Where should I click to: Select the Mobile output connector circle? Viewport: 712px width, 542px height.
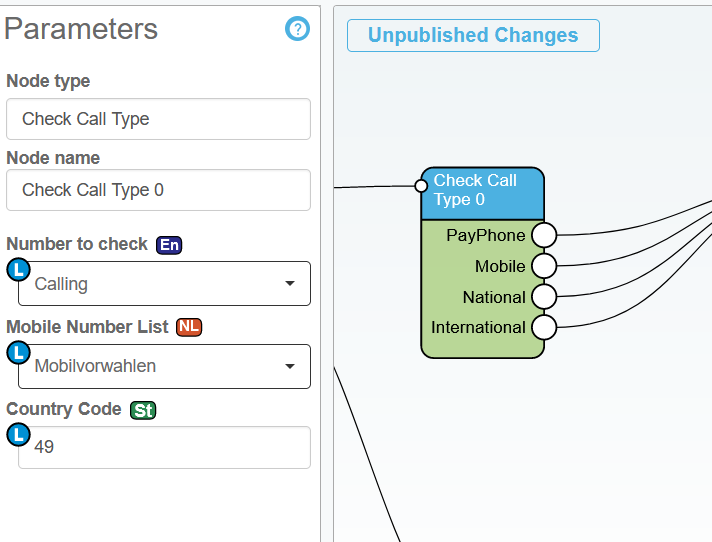pyautogui.click(x=543, y=266)
